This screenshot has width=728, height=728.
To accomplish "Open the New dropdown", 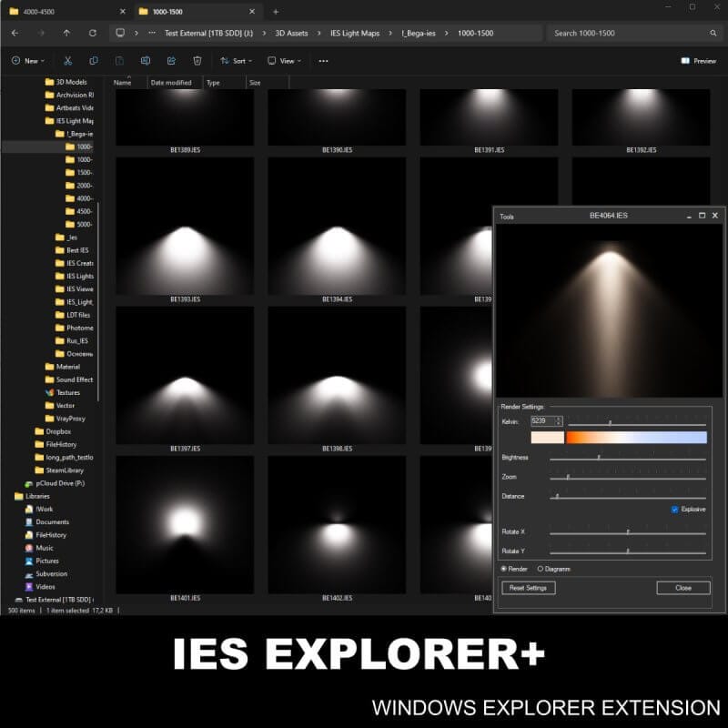I will [x=27, y=61].
